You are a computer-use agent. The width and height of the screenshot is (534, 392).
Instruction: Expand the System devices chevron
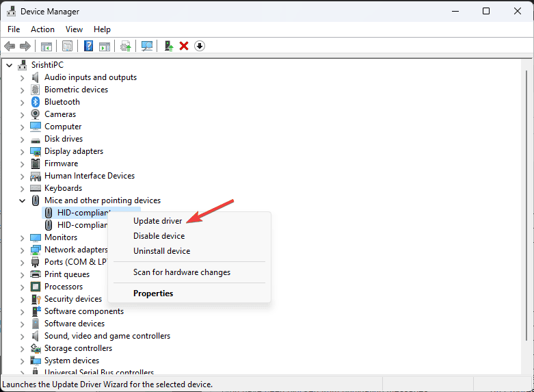(22, 361)
